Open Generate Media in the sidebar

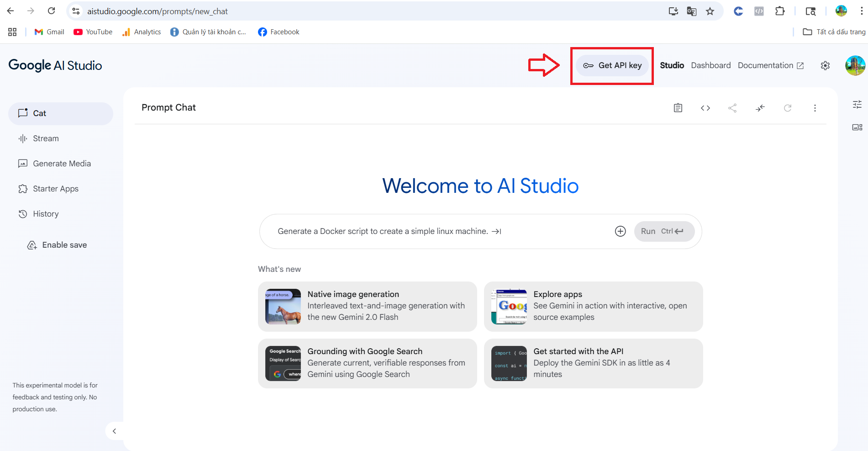click(62, 164)
